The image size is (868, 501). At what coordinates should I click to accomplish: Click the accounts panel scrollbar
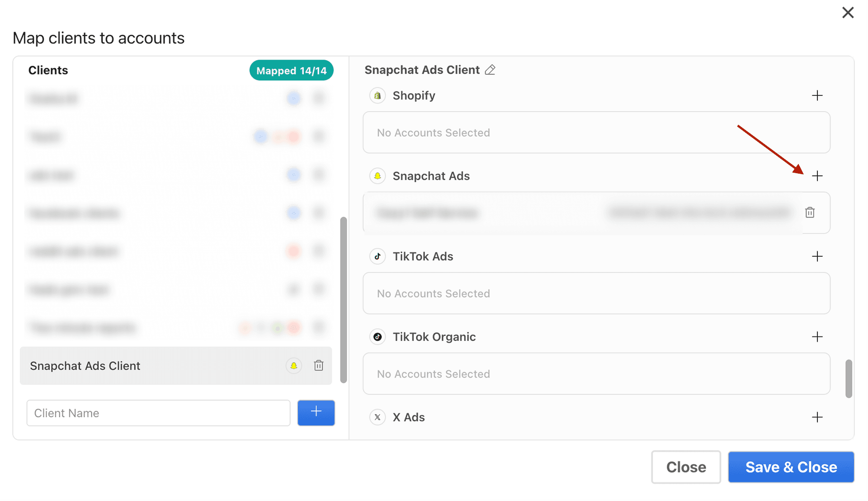tap(849, 379)
